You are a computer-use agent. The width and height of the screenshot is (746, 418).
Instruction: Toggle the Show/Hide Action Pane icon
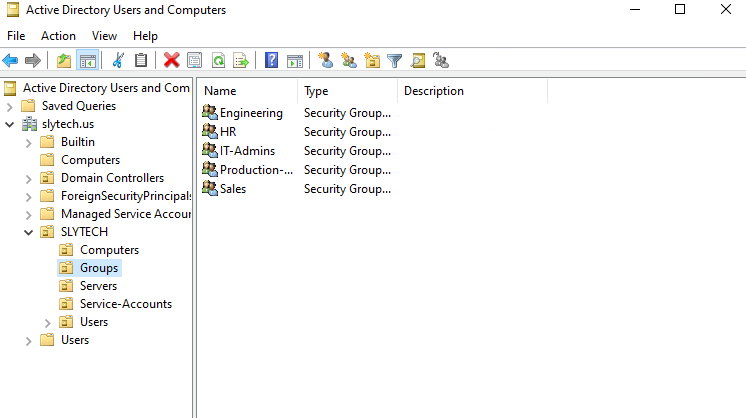(x=295, y=60)
